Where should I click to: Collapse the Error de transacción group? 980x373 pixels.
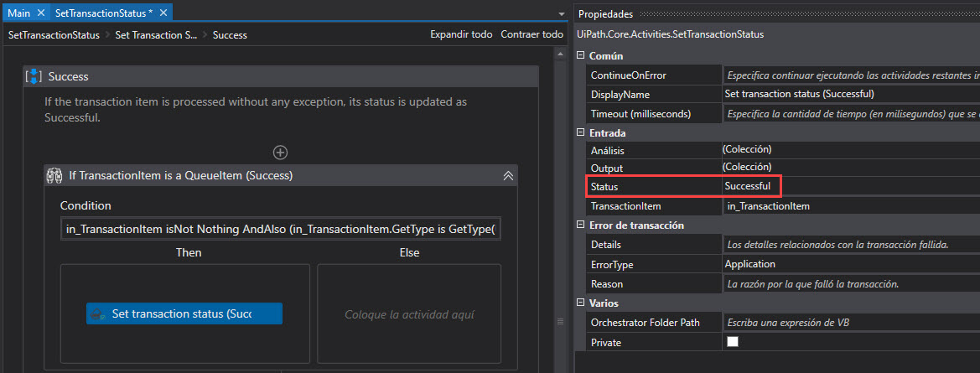(581, 225)
